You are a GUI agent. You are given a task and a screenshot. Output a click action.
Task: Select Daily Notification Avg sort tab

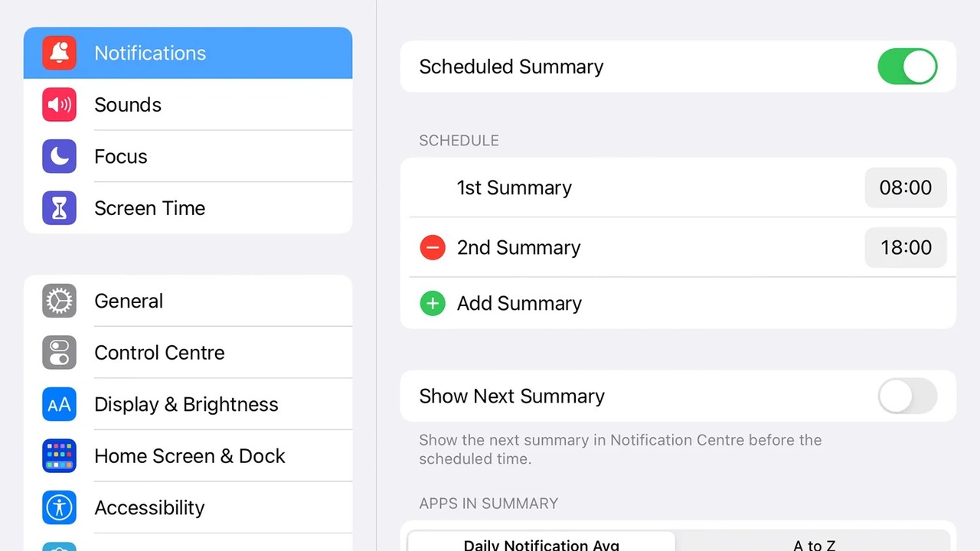(x=541, y=542)
